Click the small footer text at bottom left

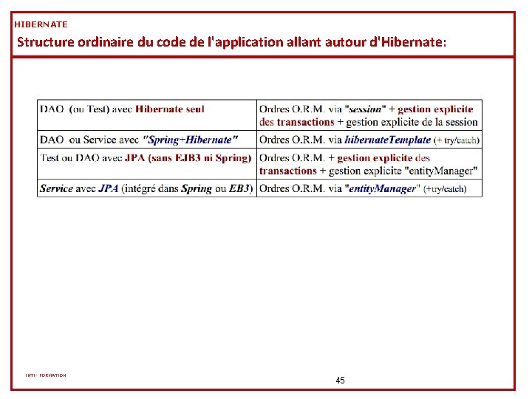coord(46,375)
